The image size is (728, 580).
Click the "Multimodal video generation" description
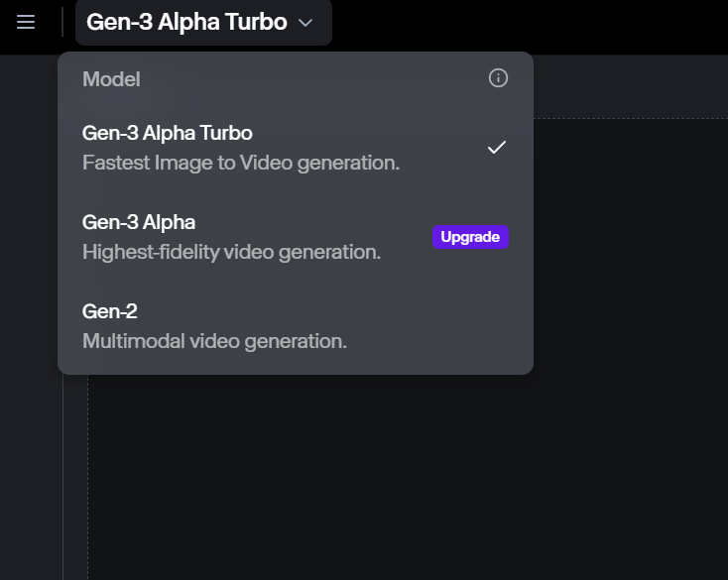pos(214,341)
